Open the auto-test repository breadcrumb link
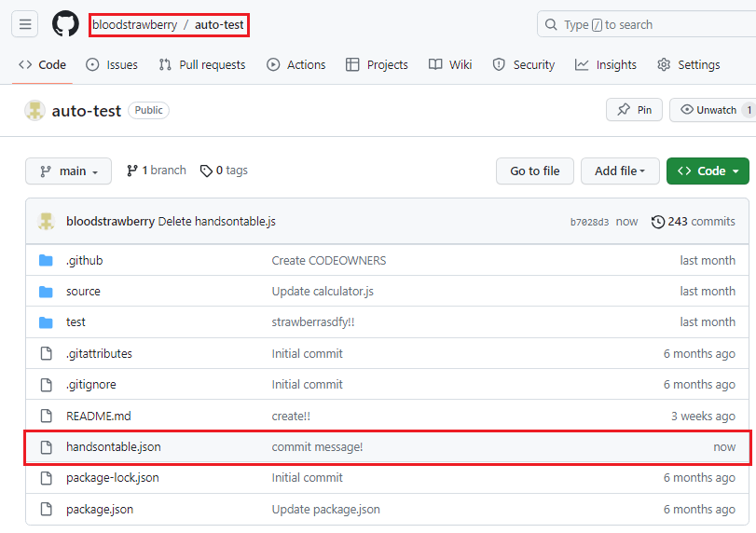The height and width of the screenshot is (533, 756). tap(219, 24)
